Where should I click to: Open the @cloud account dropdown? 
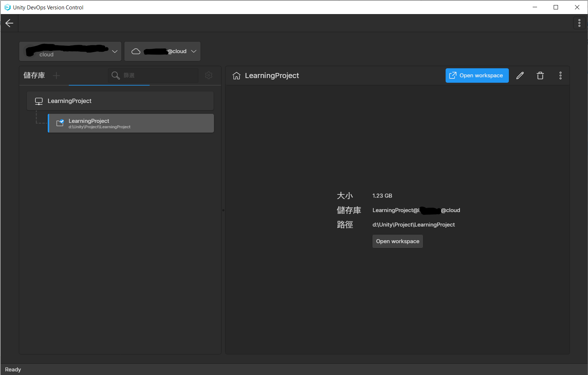pos(194,51)
